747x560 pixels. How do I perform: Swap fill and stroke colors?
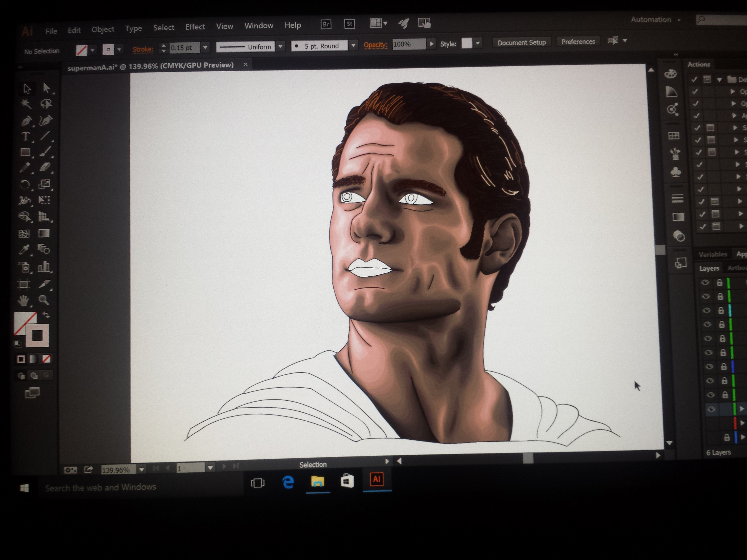(46, 315)
